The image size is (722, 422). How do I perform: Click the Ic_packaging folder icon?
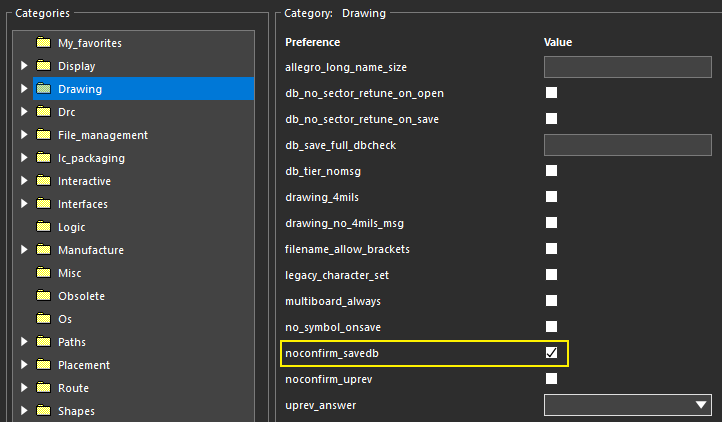click(x=43, y=158)
